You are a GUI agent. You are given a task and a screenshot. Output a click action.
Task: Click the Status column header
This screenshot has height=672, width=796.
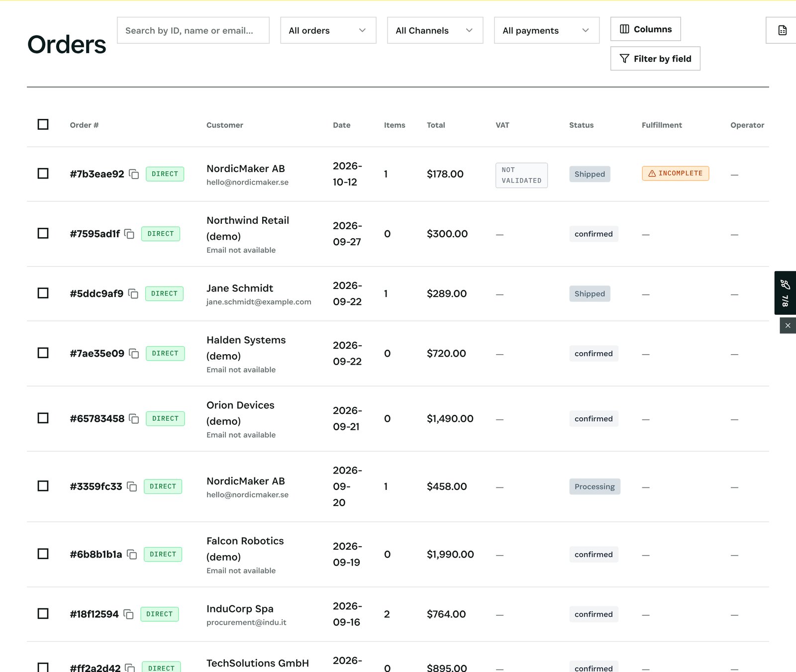(x=581, y=125)
